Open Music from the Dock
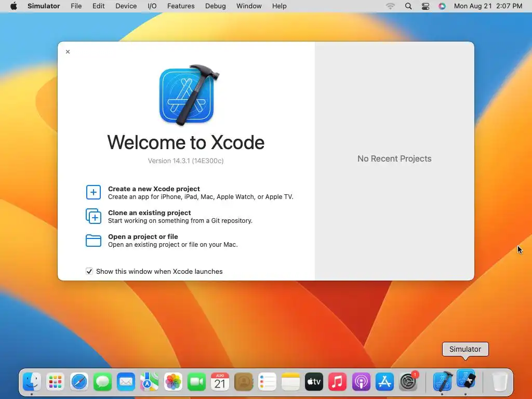 [x=338, y=382]
